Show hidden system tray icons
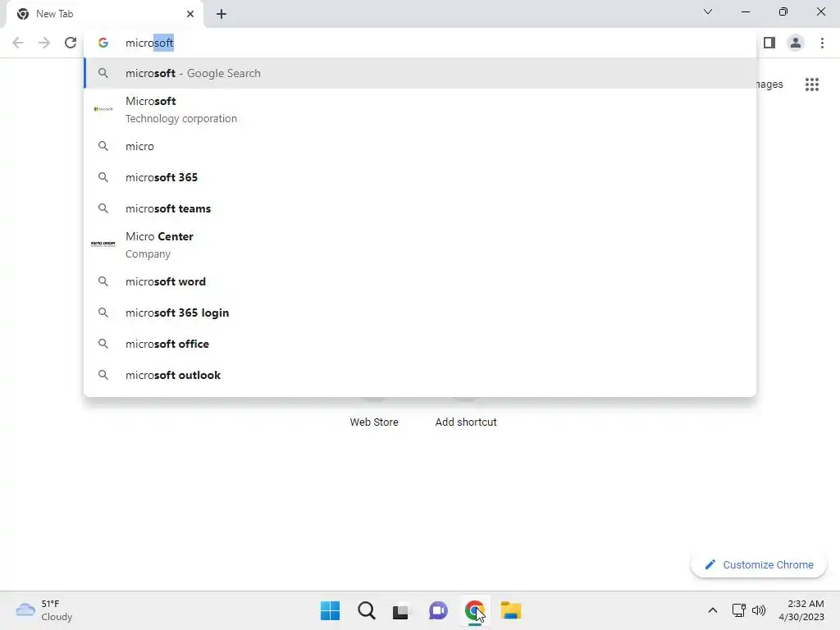 click(x=713, y=610)
